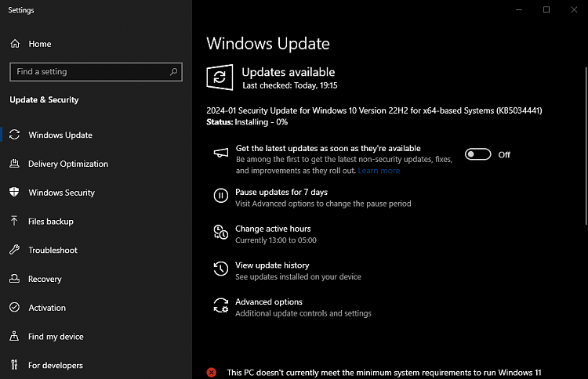Click the Recovery icon in sidebar
The height and width of the screenshot is (379, 588).
(14, 280)
